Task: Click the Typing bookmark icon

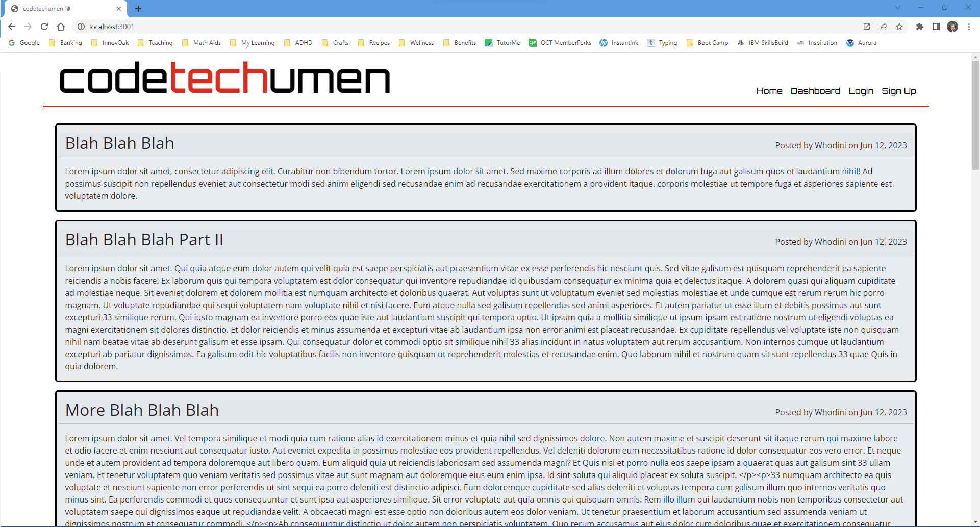Action: [650, 43]
